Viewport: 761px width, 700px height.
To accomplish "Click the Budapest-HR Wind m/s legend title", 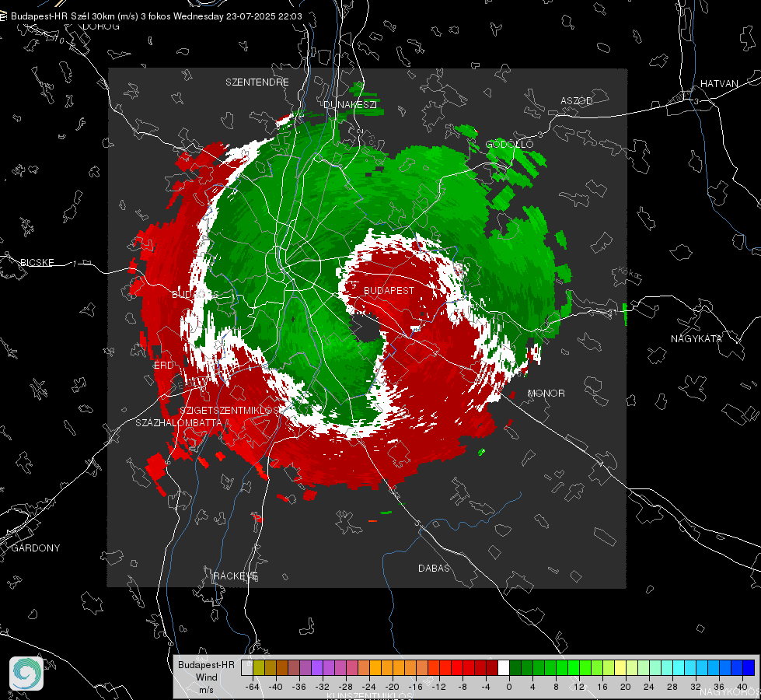I will 206,677.
